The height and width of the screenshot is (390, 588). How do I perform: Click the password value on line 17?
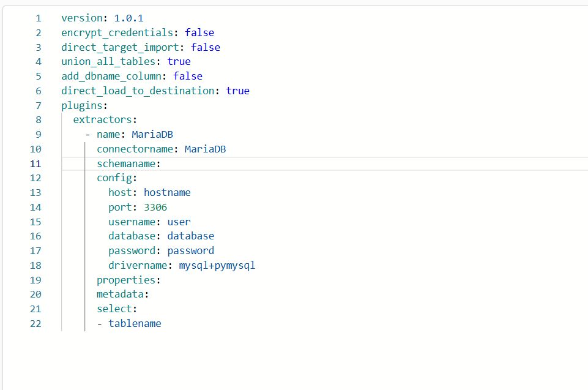point(190,250)
